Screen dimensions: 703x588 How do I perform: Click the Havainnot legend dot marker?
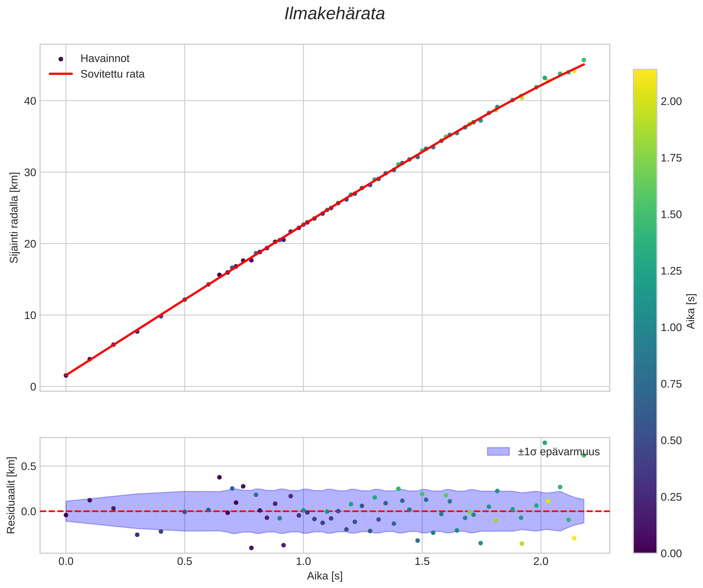(61, 59)
